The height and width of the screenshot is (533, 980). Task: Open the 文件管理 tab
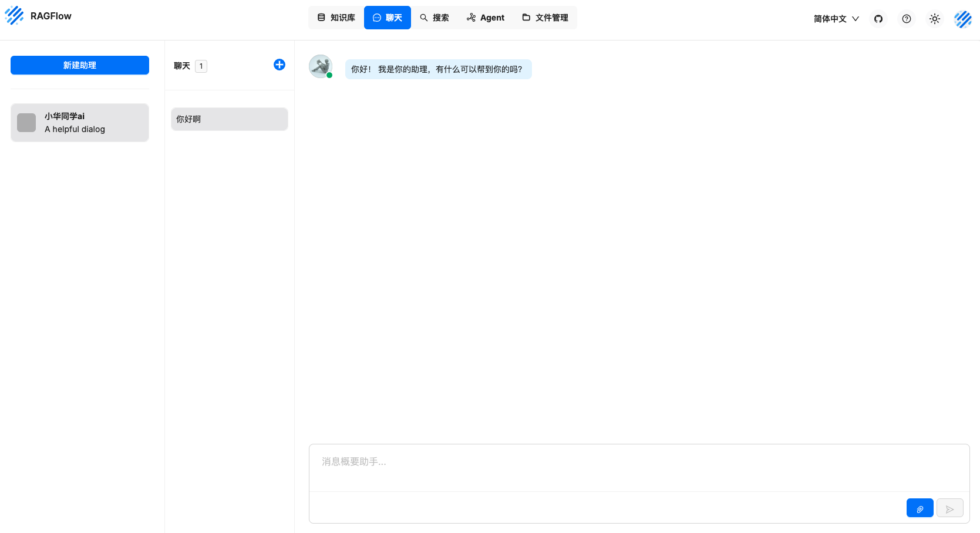click(x=545, y=18)
